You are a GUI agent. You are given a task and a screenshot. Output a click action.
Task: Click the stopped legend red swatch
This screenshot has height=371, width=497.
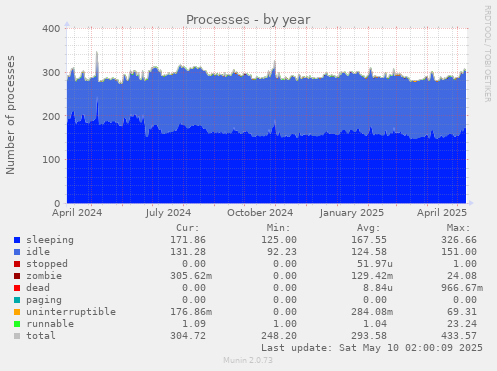[x=17, y=264]
